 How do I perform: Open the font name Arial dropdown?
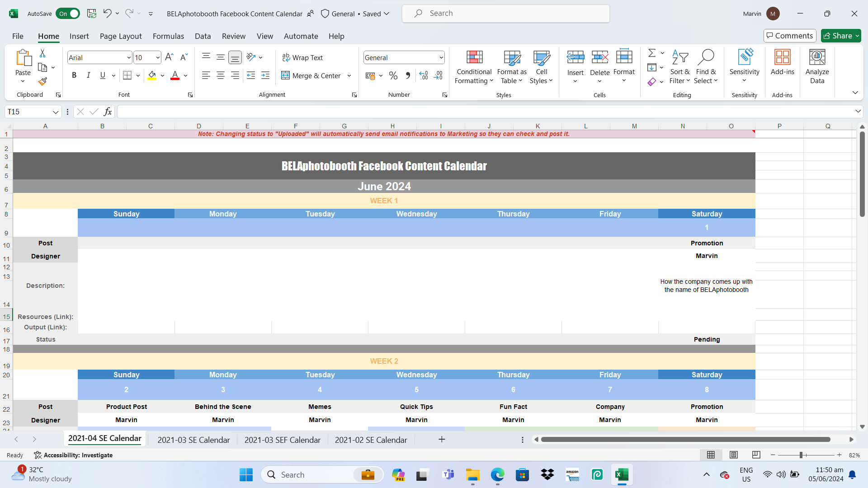coord(129,57)
